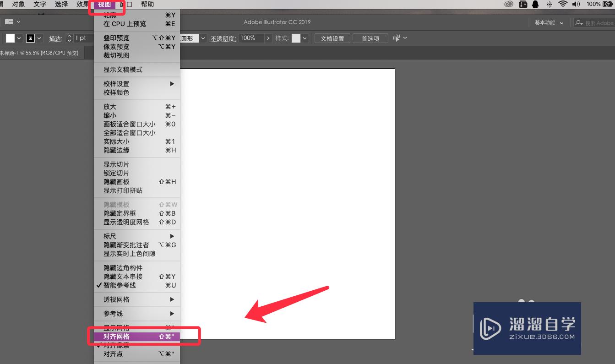Viewport: 615px width, 364px height.
Task: Open the 选择 menu
Action: [61, 4]
